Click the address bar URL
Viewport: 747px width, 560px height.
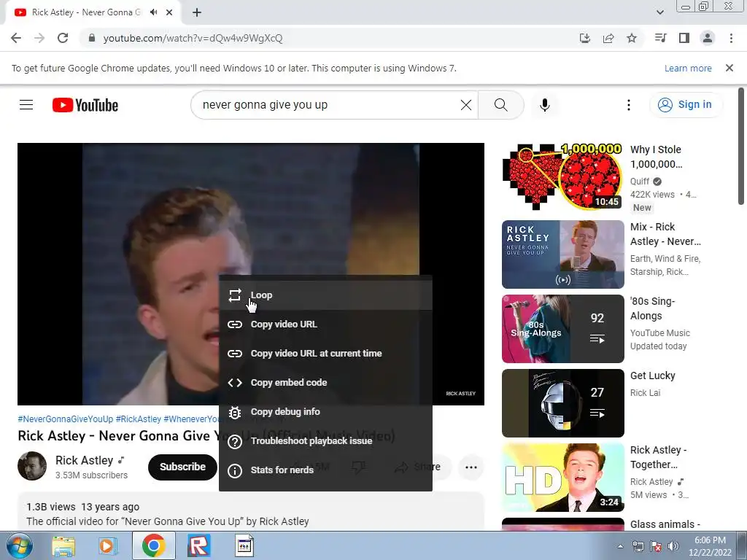coord(193,38)
